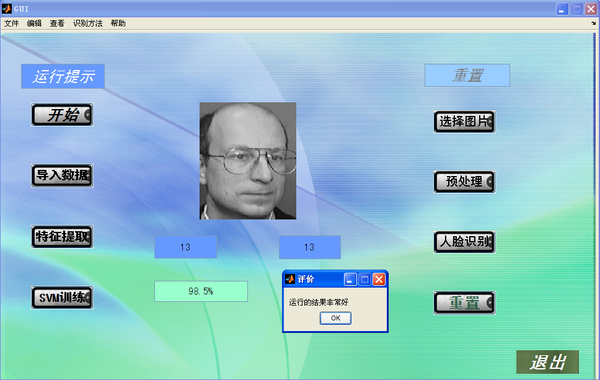Click the 98.5% accuracy field
The width and height of the screenshot is (600, 380).
[x=201, y=291]
